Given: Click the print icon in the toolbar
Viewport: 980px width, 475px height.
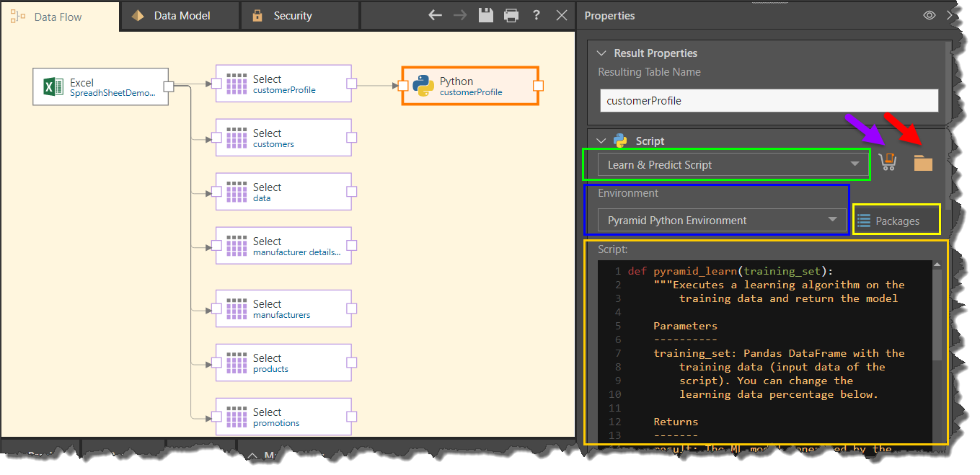Looking at the screenshot, I should [511, 15].
